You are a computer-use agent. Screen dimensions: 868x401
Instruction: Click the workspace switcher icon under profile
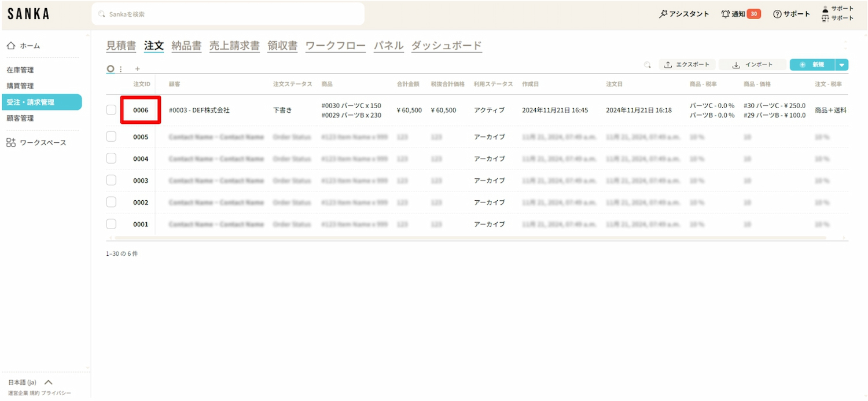(x=825, y=19)
